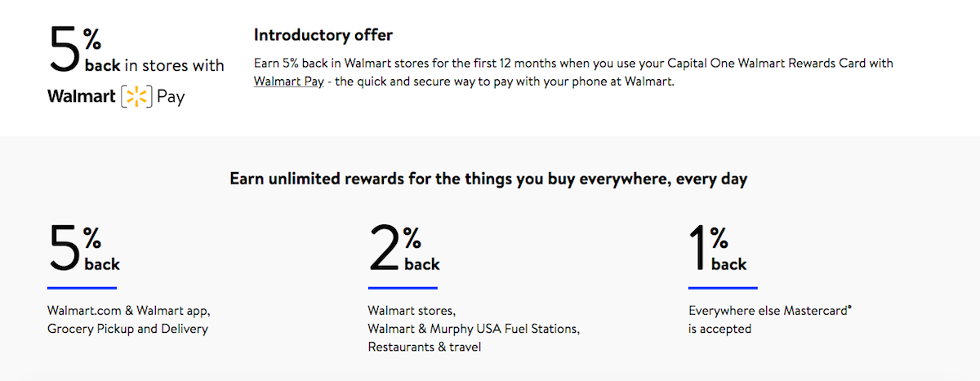Click the Walmart wordmark logo
Screen dimensions: 980x381
coord(82,97)
